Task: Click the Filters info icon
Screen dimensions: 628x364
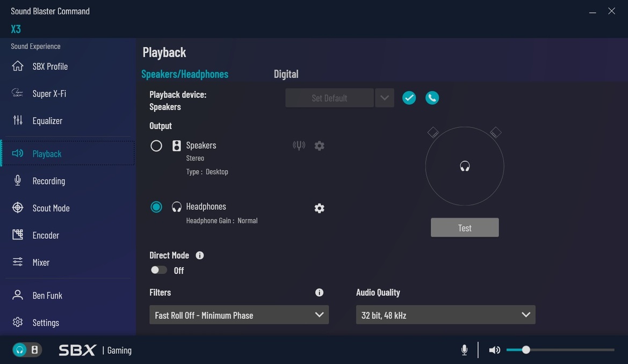Action: click(319, 293)
